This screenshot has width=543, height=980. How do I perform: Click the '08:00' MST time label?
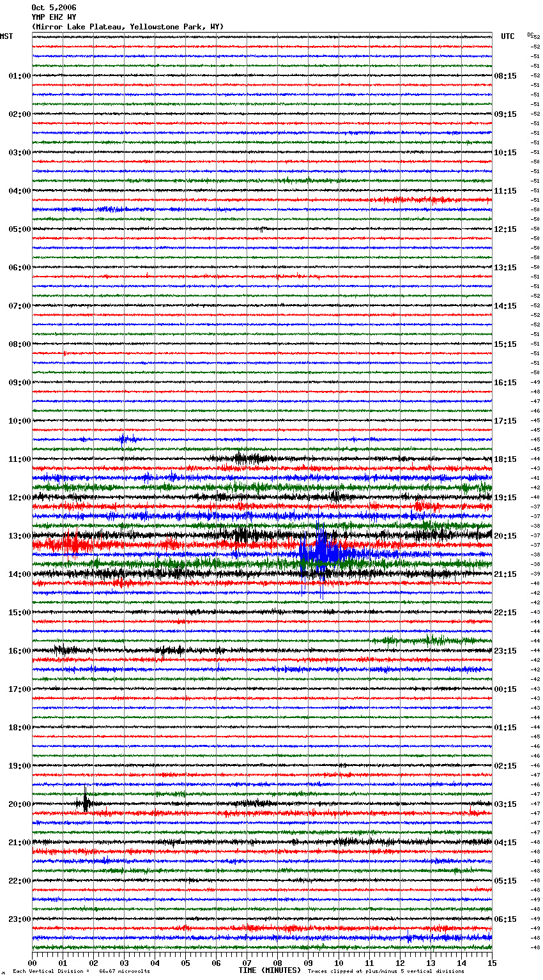[20, 344]
